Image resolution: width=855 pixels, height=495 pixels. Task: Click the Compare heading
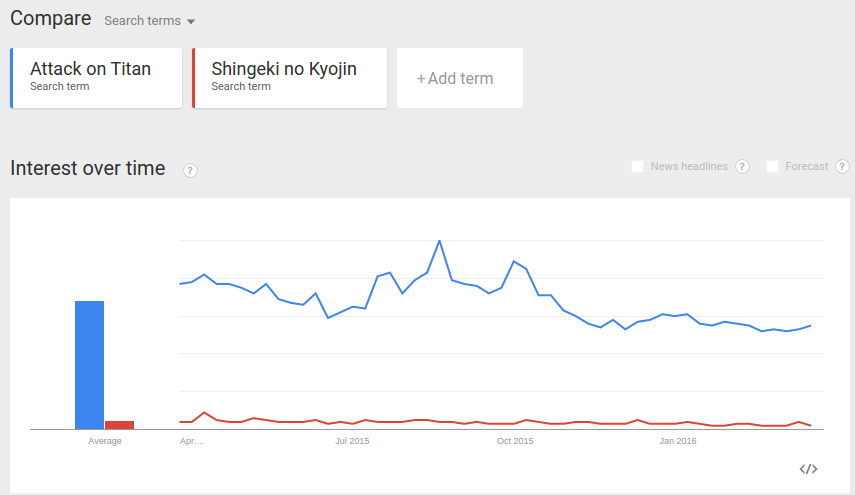(x=51, y=19)
